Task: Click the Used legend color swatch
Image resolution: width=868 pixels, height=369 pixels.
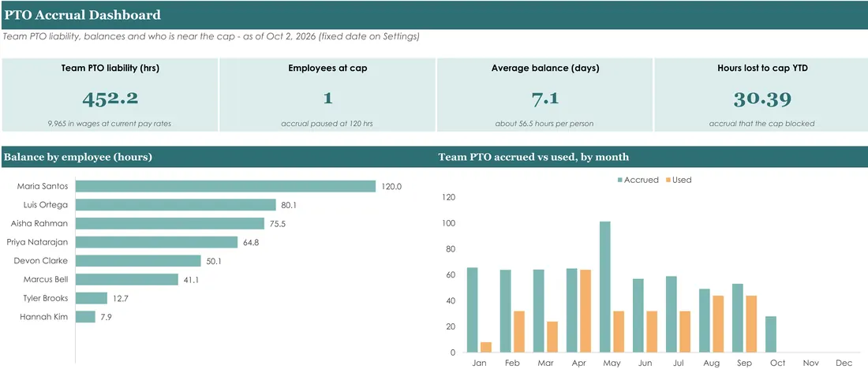Action: pyautogui.click(x=668, y=180)
